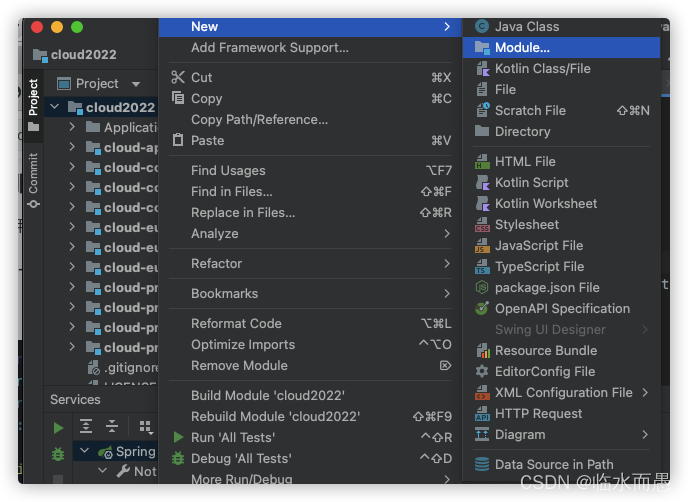Choose Build Module 'cloud2022' entry
688x502 pixels.
310,395
